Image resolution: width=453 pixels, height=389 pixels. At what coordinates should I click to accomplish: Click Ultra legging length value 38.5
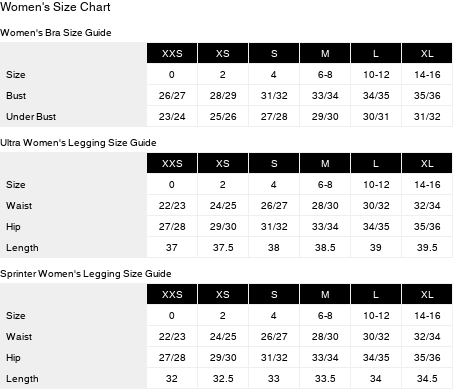point(325,248)
